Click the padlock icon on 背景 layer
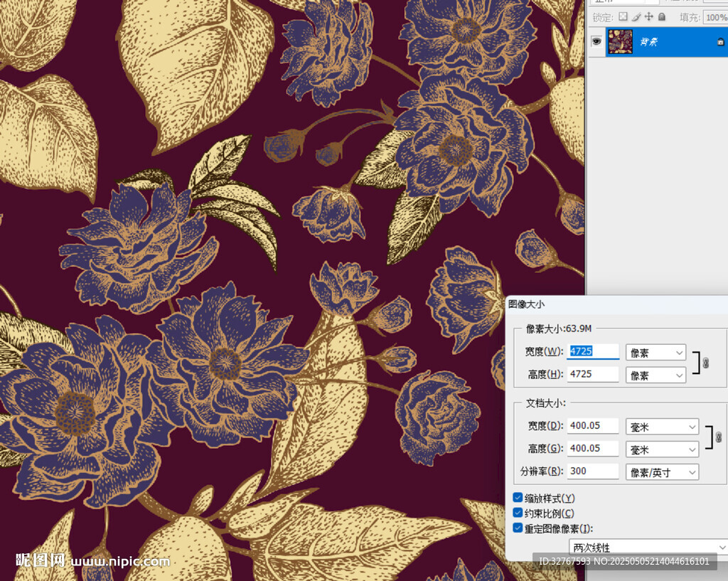The width and height of the screenshot is (728, 581). click(720, 43)
